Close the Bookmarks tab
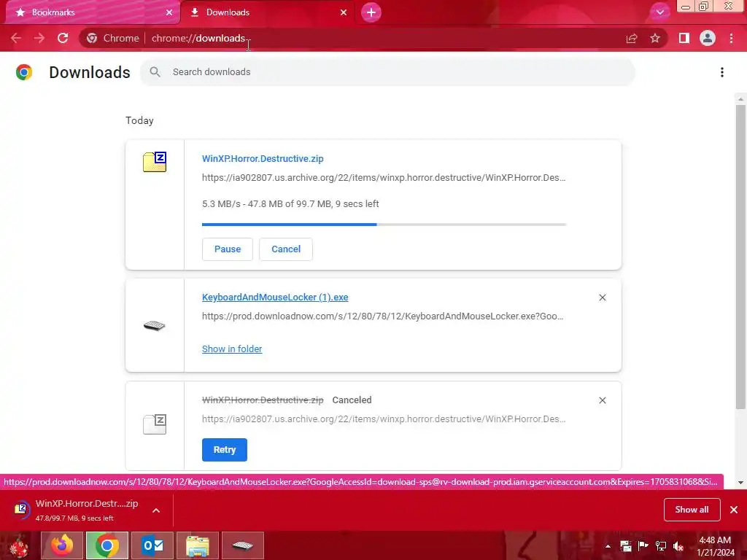 169,12
